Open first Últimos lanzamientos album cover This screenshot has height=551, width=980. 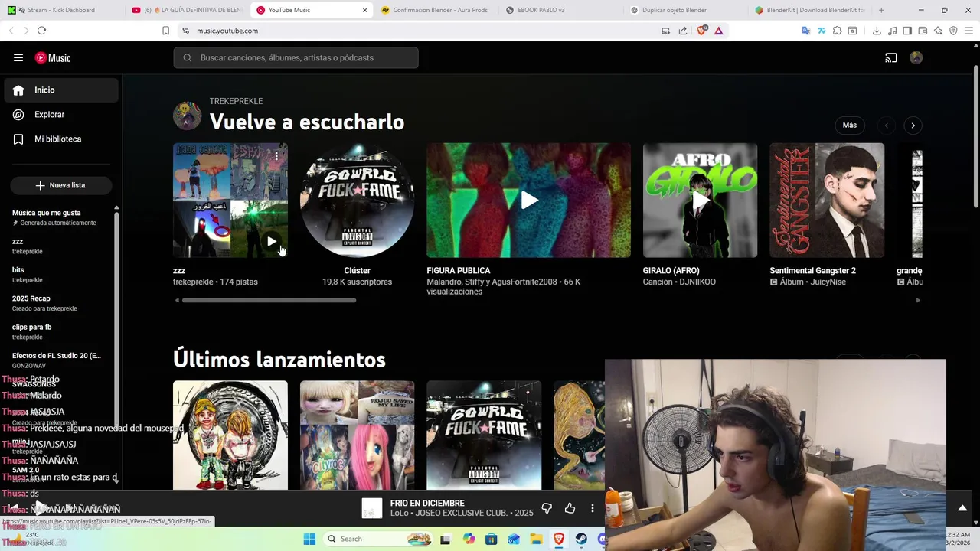tap(230, 435)
